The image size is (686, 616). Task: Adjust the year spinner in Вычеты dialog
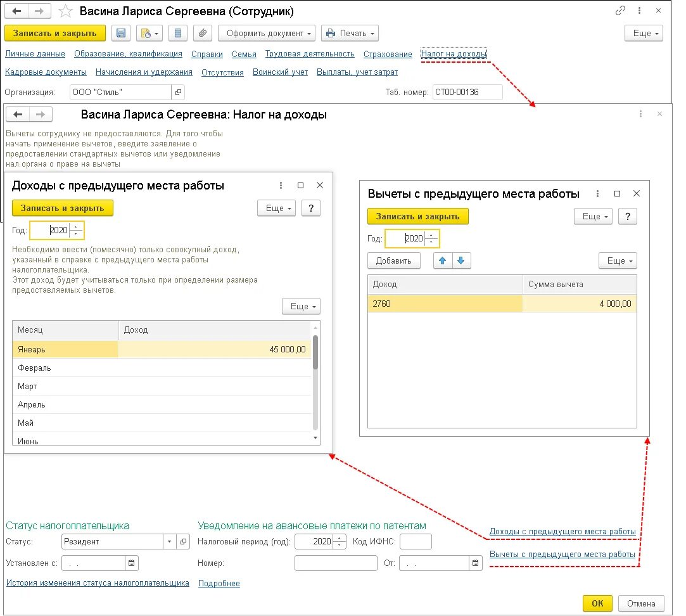coord(431,239)
